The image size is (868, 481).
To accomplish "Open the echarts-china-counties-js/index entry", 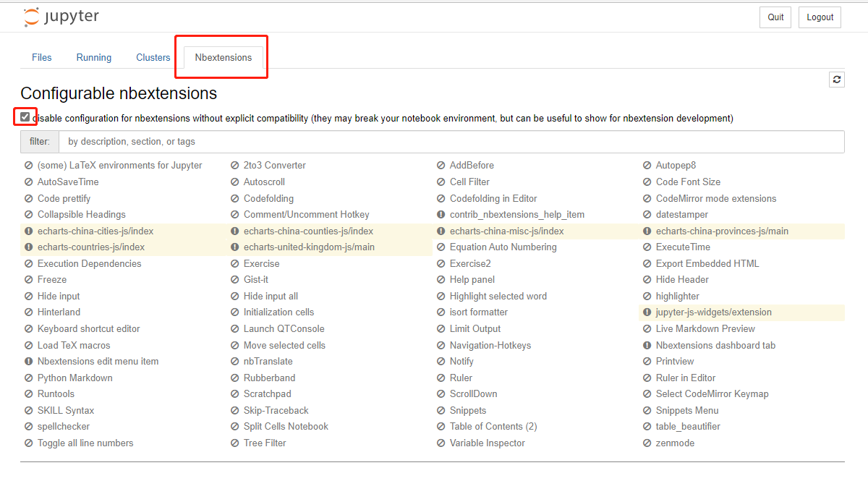I will [x=309, y=231].
